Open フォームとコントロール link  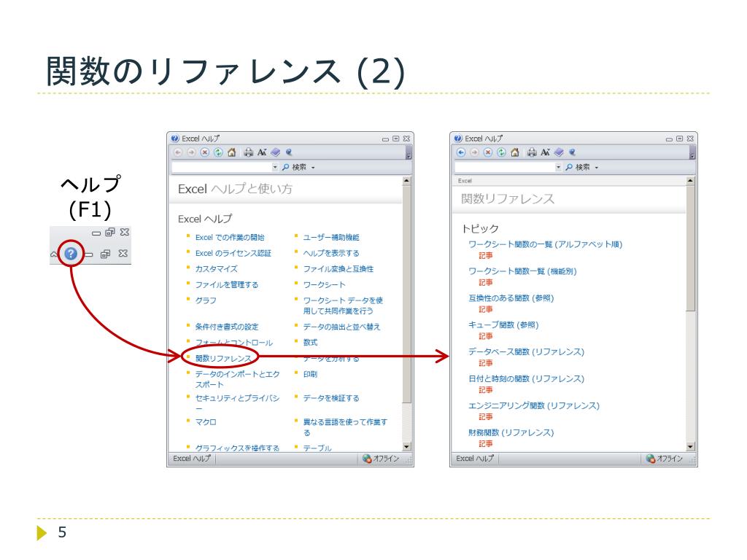(233, 343)
